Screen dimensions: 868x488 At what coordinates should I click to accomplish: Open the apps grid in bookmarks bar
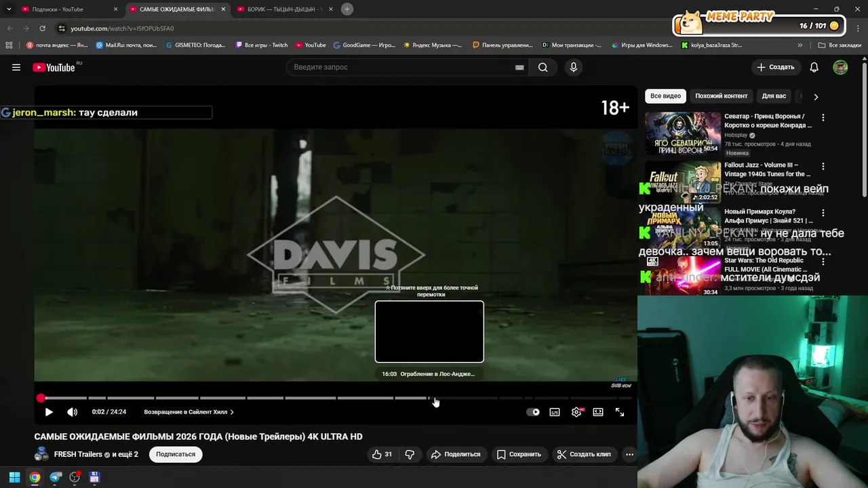9,45
